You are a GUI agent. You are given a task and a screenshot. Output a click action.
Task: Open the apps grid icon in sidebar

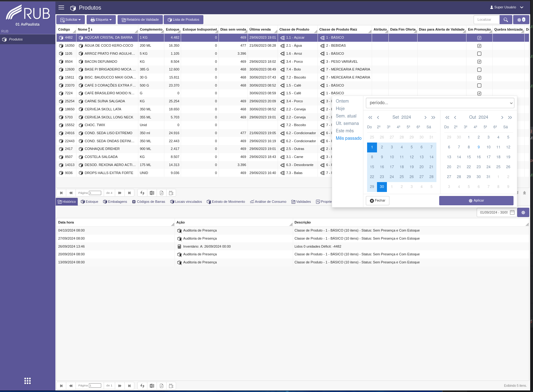tap(28, 381)
